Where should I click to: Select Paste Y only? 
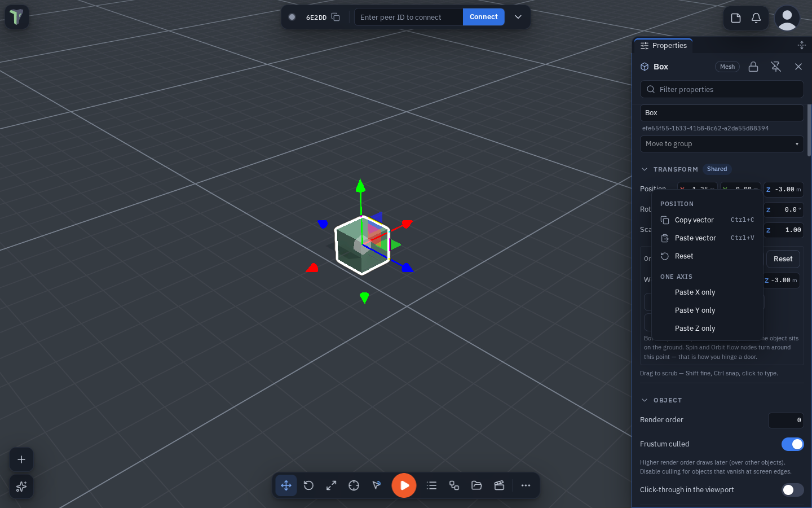tap(707, 310)
